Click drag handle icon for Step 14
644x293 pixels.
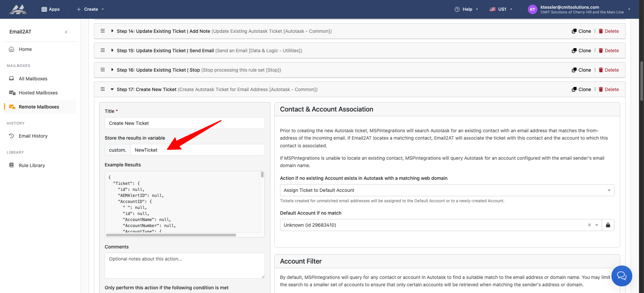103,31
